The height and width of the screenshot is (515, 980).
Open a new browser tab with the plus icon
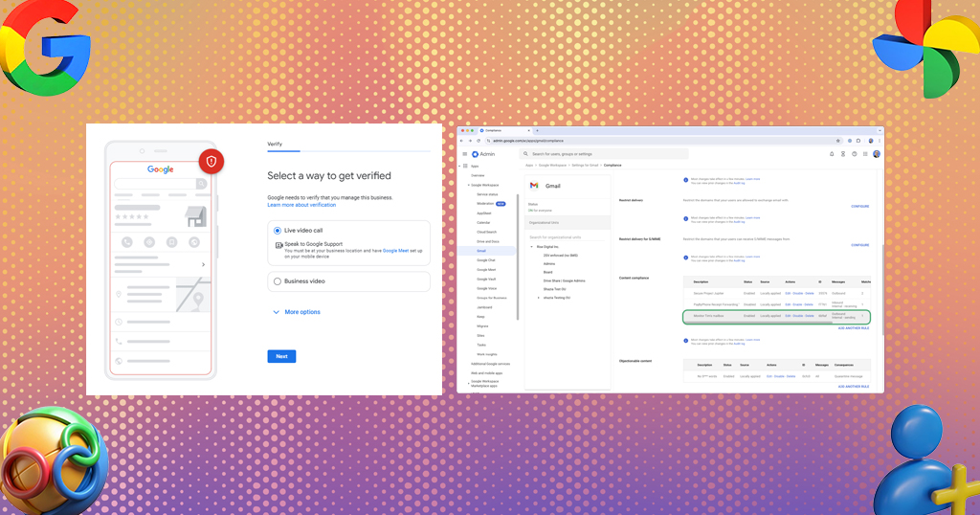537,130
